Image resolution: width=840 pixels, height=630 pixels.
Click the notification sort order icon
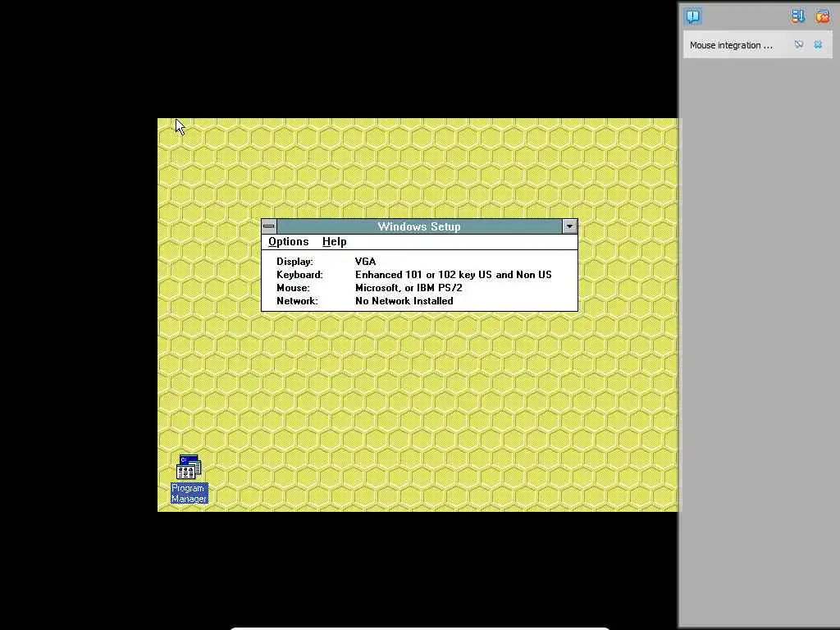tap(797, 16)
